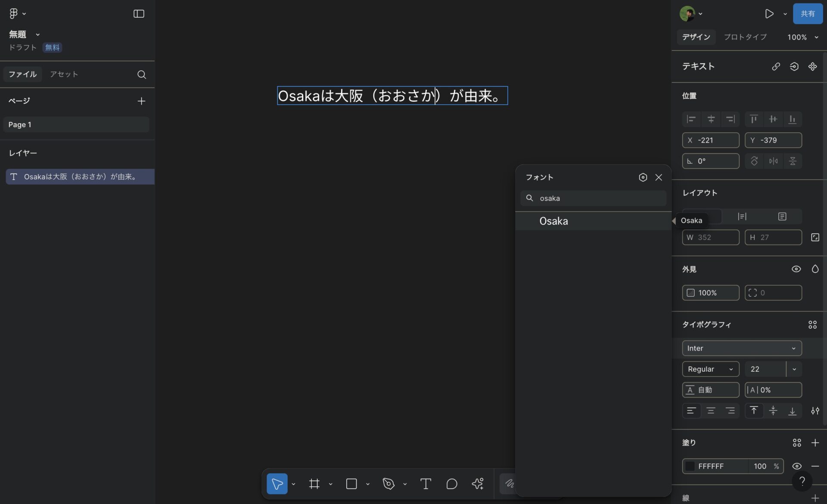Screen dimensions: 827x504
Task: Set vertical text align top
Action: pyautogui.click(x=754, y=411)
